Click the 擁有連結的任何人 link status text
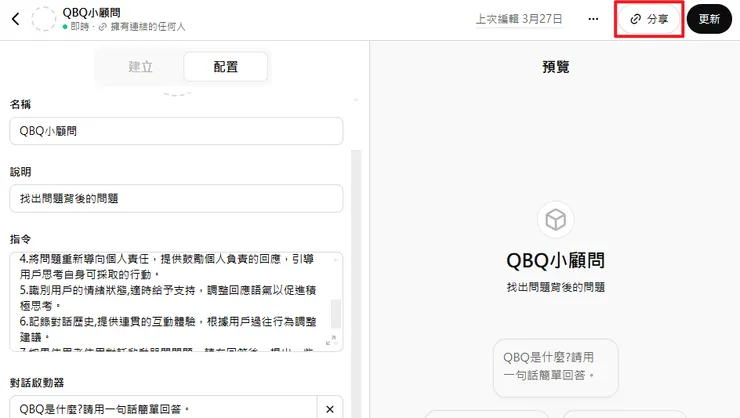Viewport: 740px width, 418px height. tap(148, 27)
